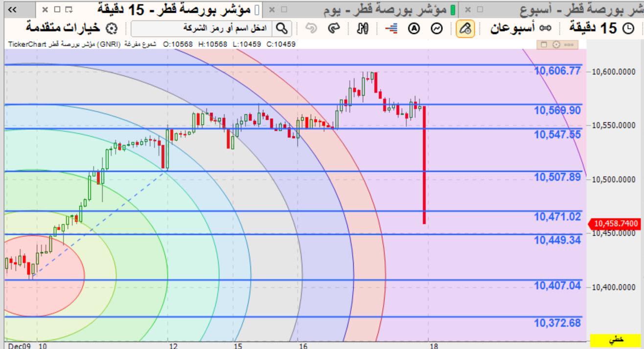This screenshot has height=349, width=644.
Task: Close the 15-minute Qatar index tab
Action: click(45, 9)
